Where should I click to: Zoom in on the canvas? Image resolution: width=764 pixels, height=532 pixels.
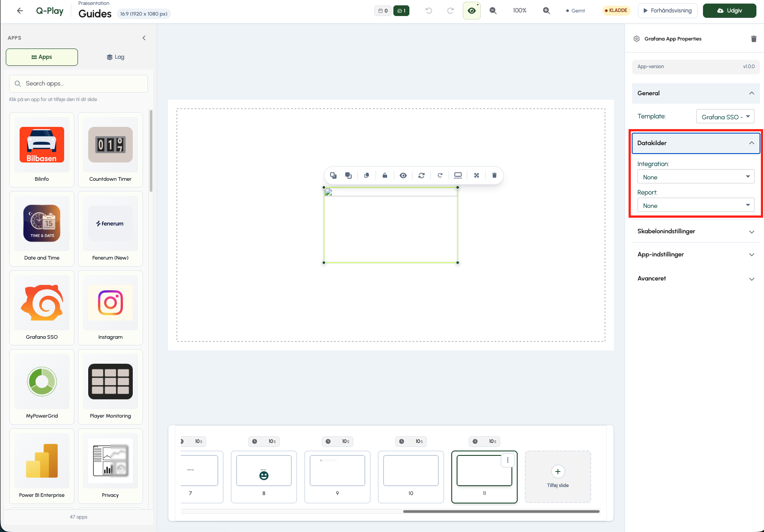tap(547, 11)
